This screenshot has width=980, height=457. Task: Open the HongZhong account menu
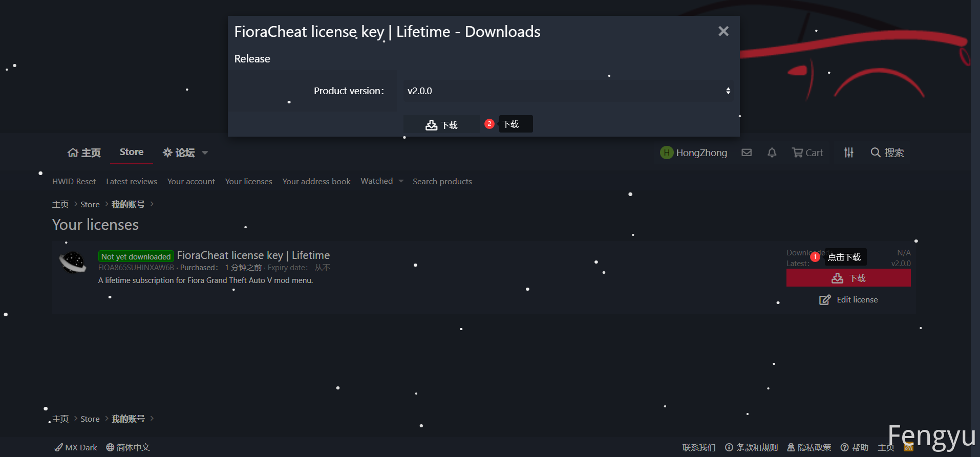coord(694,153)
